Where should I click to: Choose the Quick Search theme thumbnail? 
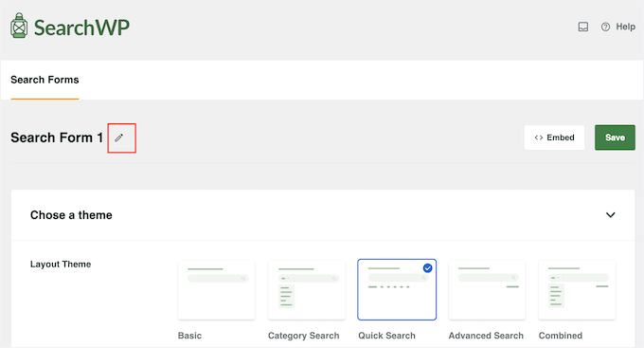(397, 289)
